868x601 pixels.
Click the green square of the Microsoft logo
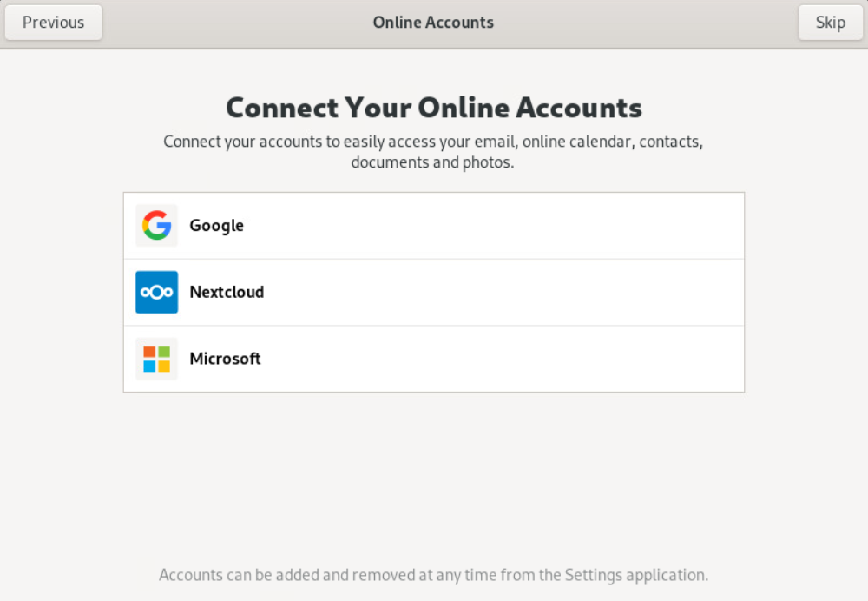[x=163, y=352]
